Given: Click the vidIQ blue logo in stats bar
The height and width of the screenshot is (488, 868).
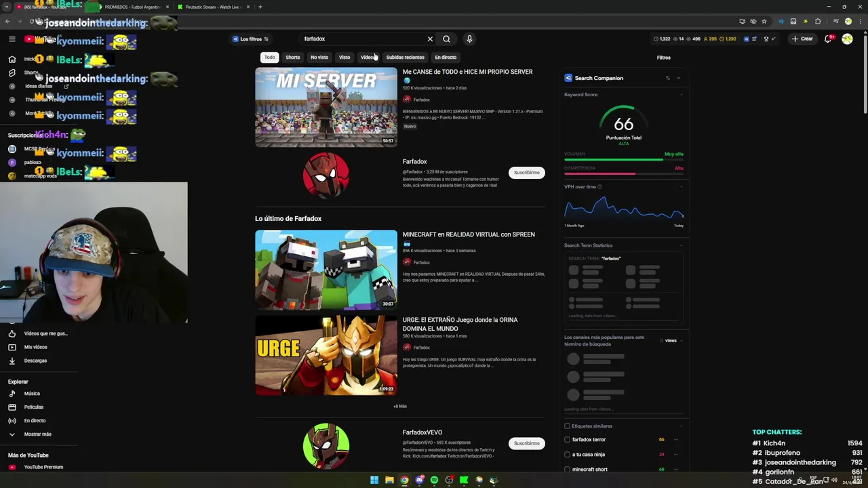Looking at the screenshot, I should pos(746,39).
